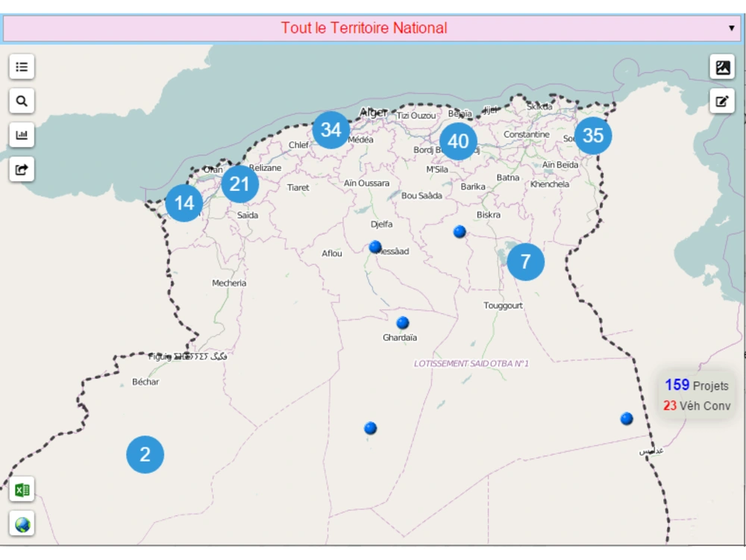Screen dimensions: 746x560
Task: Select the cluster labeled 2
Action: tap(145, 454)
